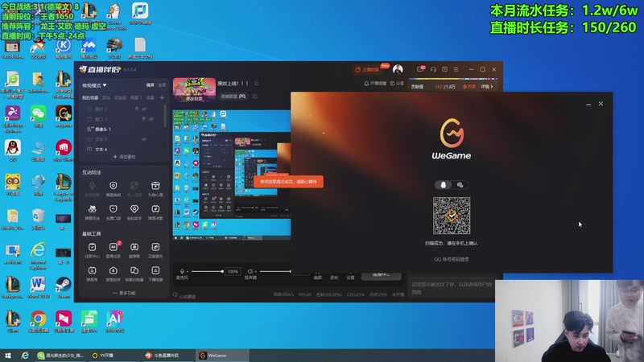
Task: Open the 礼物心愿 interactive feature
Action: 155,189
